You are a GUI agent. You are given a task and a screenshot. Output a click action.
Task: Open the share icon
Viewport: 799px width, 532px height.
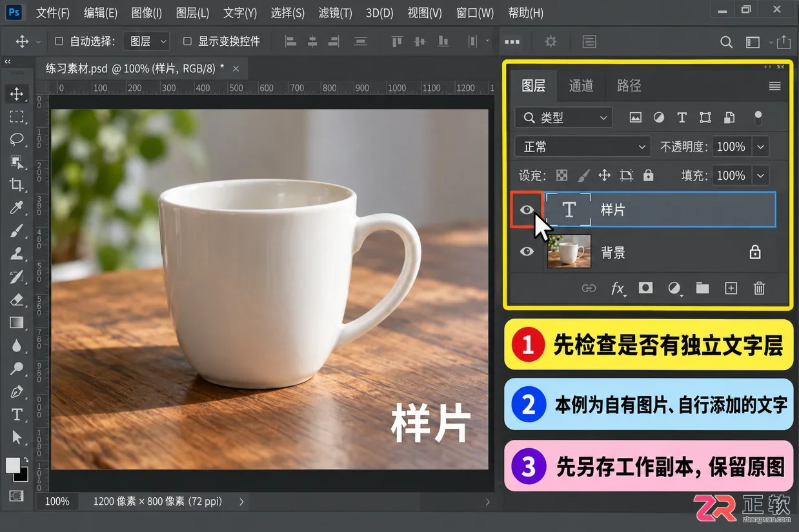(784, 41)
